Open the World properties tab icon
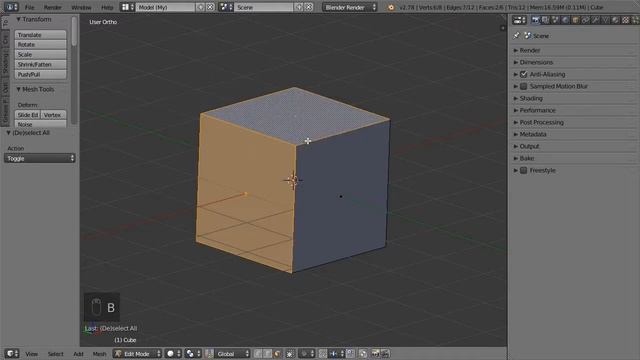 pyautogui.click(x=565, y=20)
